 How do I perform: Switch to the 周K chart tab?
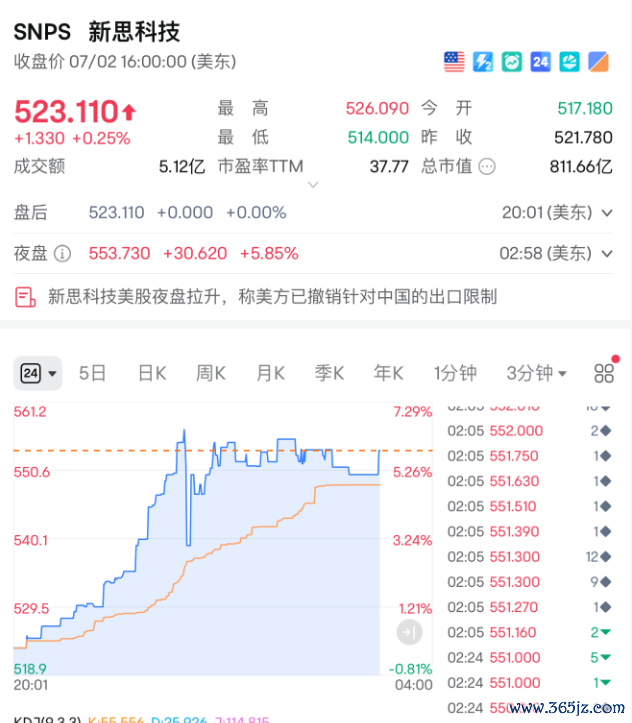(211, 373)
